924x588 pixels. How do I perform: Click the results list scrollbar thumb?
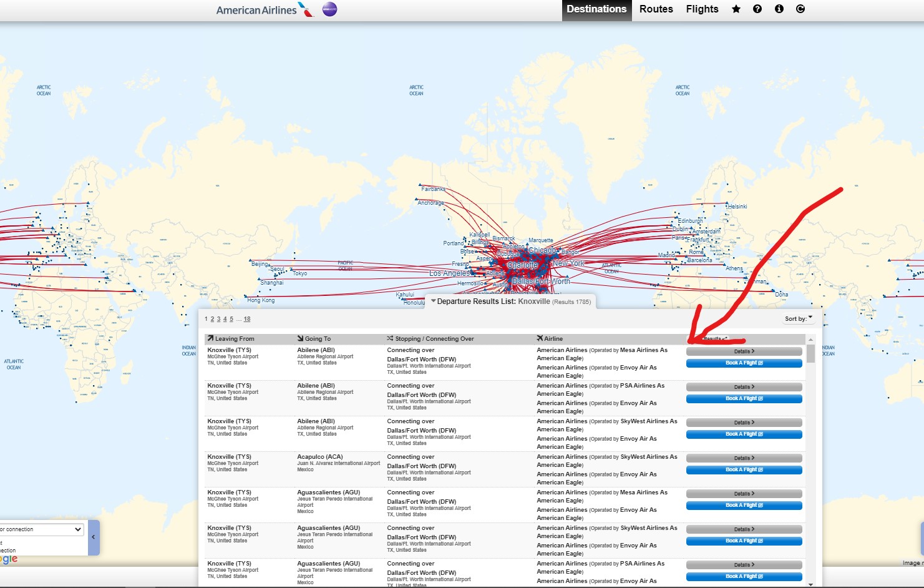click(810, 353)
